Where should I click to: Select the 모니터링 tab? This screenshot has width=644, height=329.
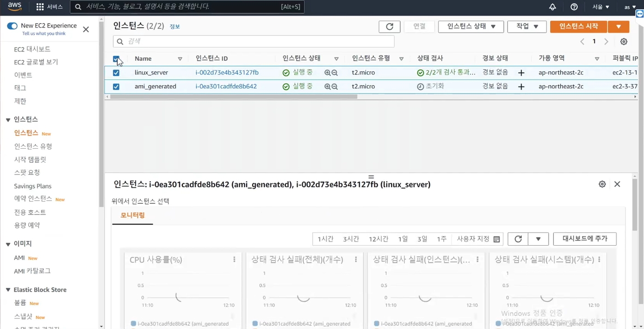[x=132, y=215]
